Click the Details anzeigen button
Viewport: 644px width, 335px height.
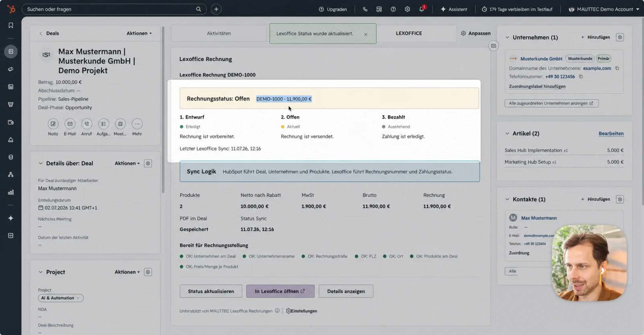(x=346, y=291)
